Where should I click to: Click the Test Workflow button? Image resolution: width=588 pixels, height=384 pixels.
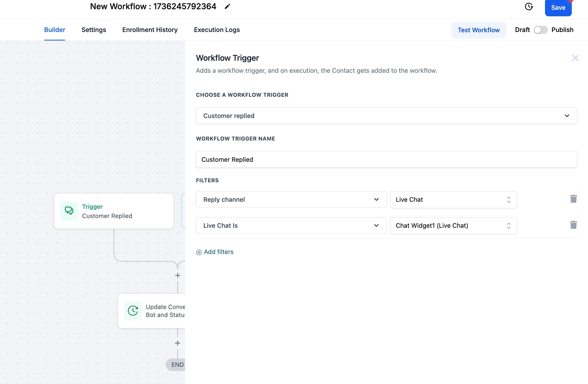[x=478, y=30]
